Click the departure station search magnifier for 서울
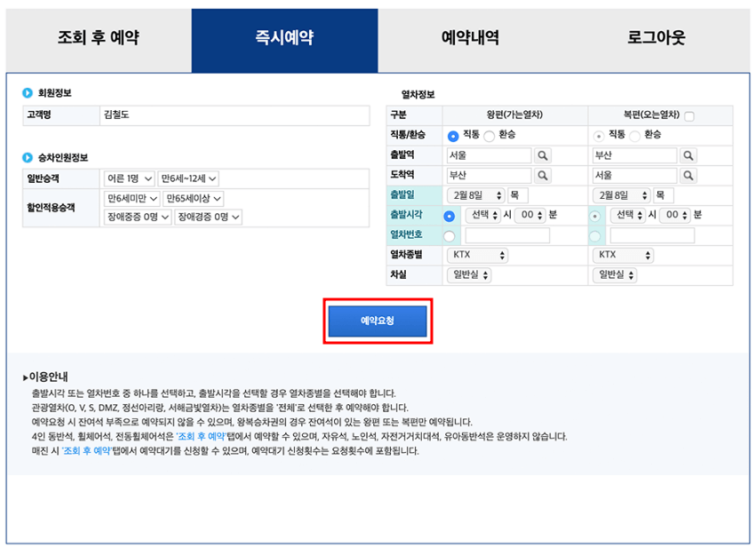Viewport: 756px width, 548px height. point(542,155)
